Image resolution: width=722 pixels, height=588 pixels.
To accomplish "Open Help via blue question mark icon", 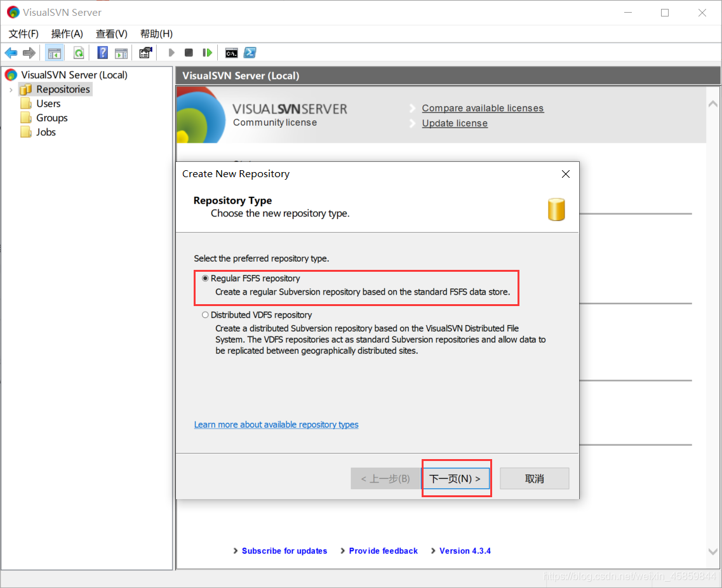I will [x=102, y=53].
